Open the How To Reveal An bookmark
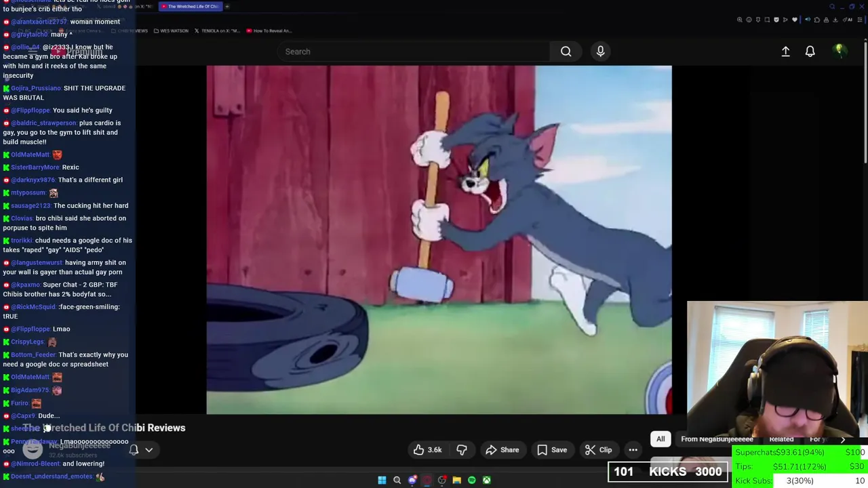 click(269, 30)
